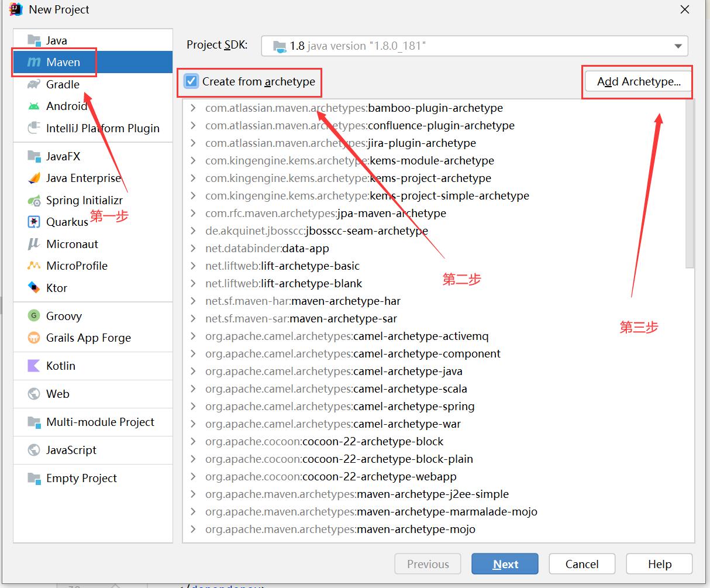Screen dimensions: 710x588
Task: Expand jira-plugin-archetype node
Action: click(x=193, y=143)
